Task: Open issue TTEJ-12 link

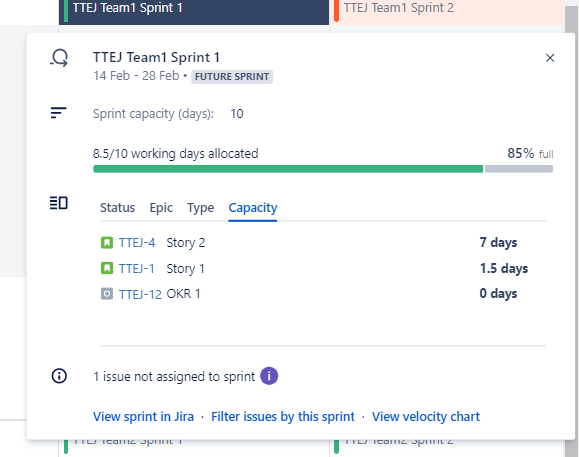Action: [140, 294]
